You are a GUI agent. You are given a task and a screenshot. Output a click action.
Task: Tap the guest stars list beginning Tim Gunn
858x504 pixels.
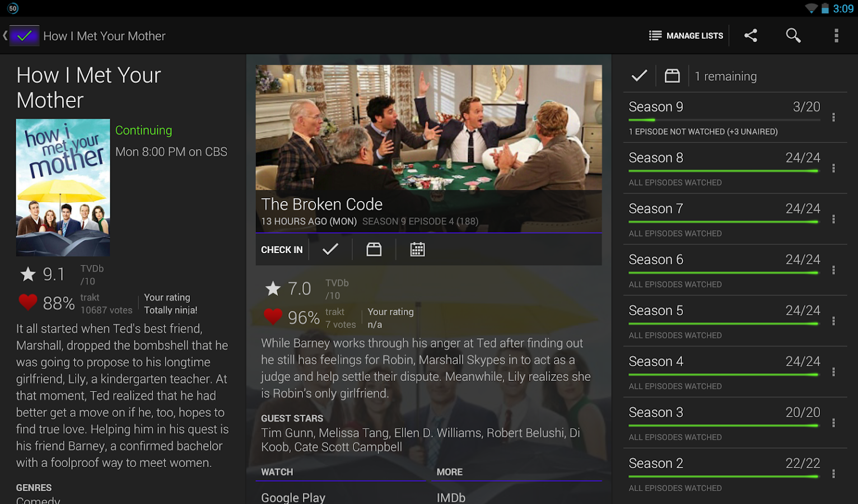coord(421,440)
